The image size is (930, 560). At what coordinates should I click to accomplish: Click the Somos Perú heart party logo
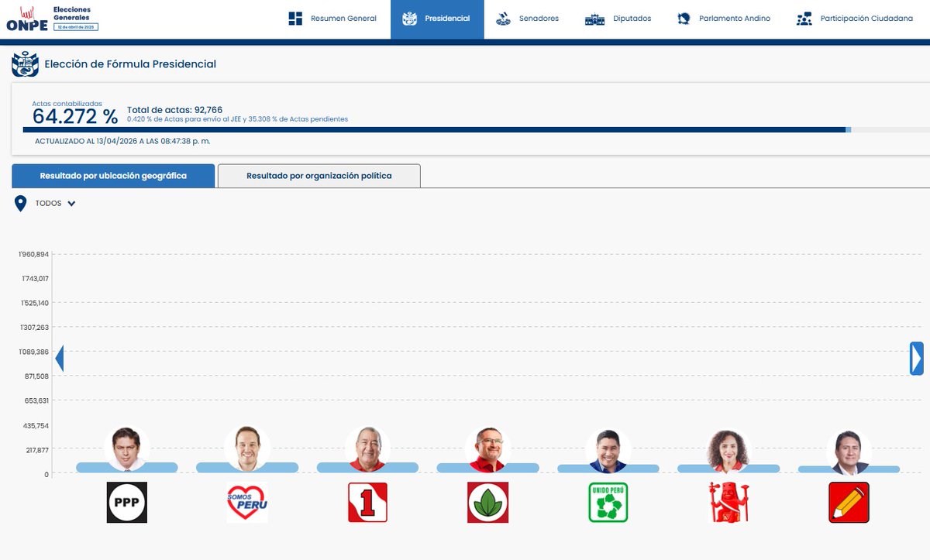246,502
